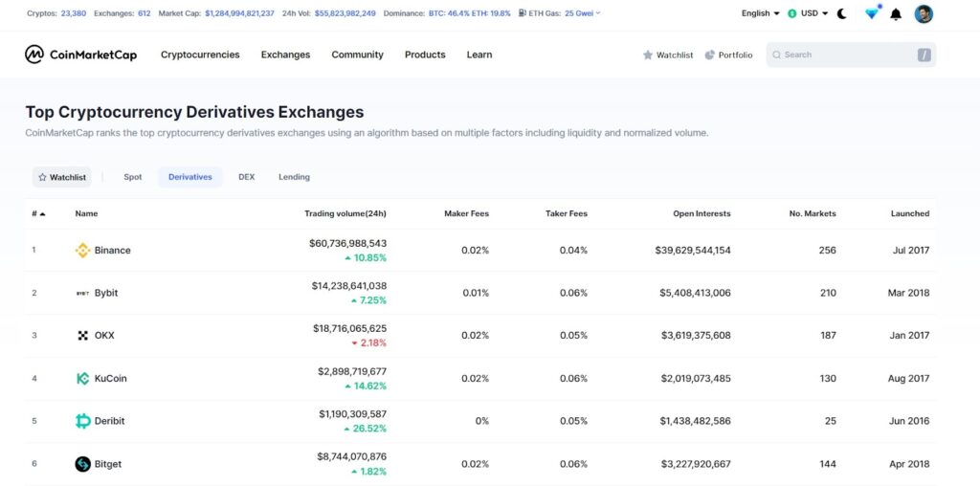This screenshot has width=980, height=486.
Task: Click KuCoin launch date Aug 2017
Action: click(x=909, y=379)
